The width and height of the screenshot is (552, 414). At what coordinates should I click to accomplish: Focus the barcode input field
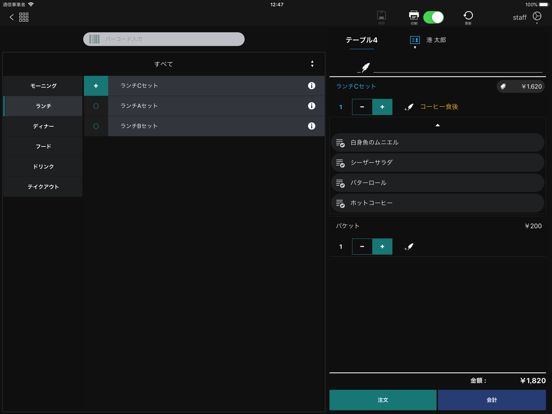[164, 39]
